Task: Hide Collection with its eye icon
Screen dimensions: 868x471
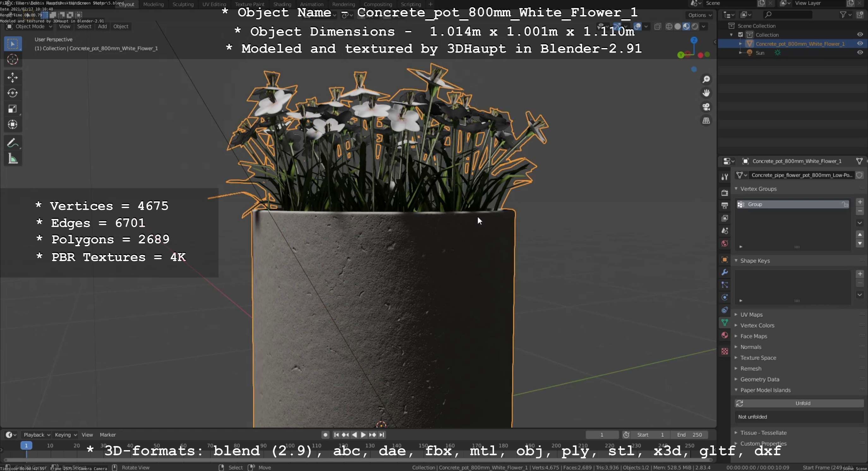Action: click(860, 34)
